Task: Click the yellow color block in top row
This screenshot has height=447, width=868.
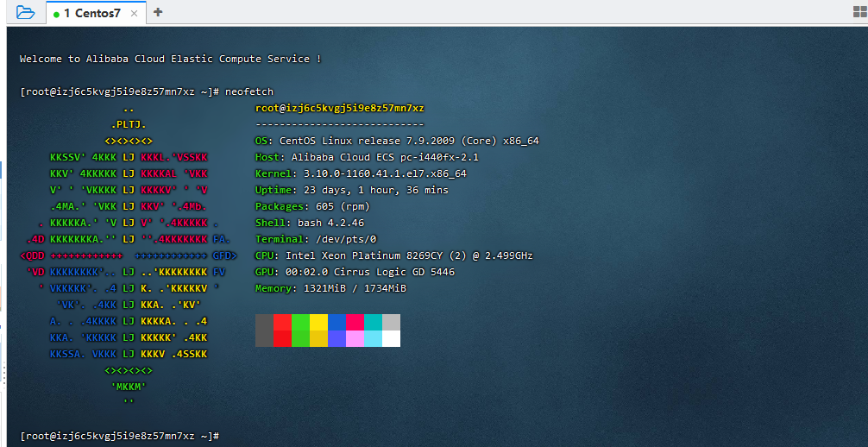Action: (x=319, y=323)
